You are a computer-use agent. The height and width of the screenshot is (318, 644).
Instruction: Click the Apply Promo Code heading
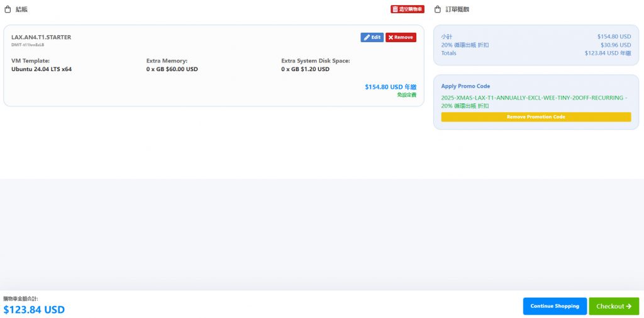click(465, 86)
